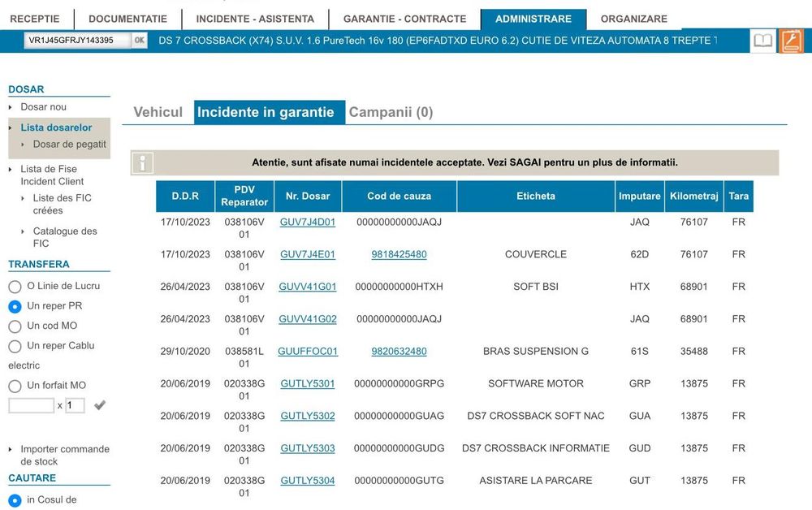Open dossier link GUVV41G01

[x=308, y=287]
